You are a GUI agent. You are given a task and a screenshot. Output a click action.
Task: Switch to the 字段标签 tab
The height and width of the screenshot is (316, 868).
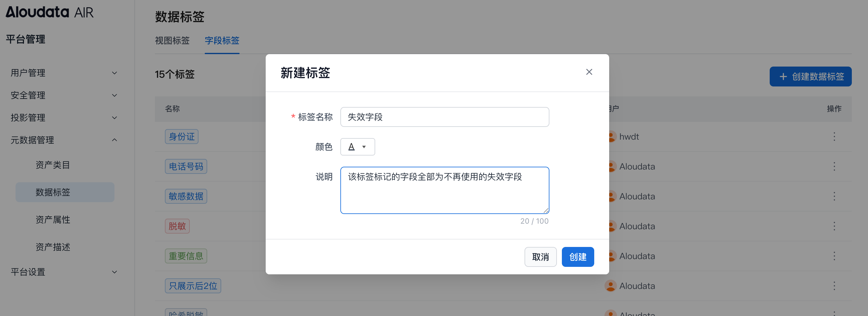point(222,41)
